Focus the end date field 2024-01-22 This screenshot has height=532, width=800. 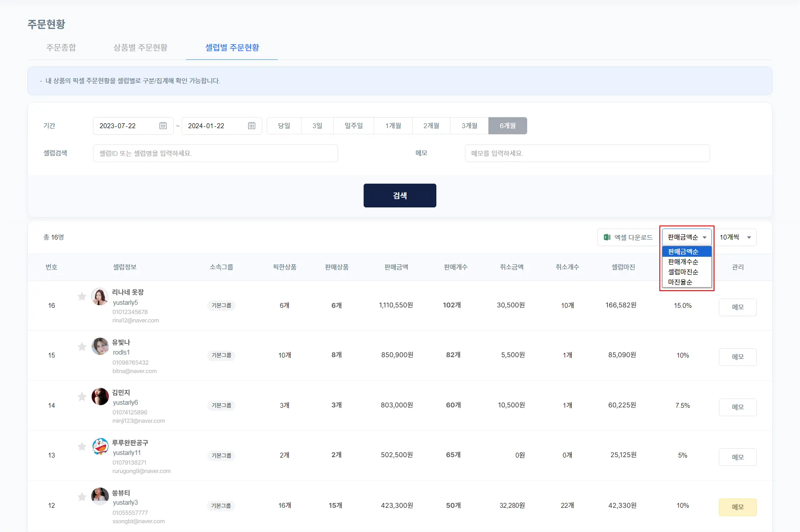click(222, 126)
